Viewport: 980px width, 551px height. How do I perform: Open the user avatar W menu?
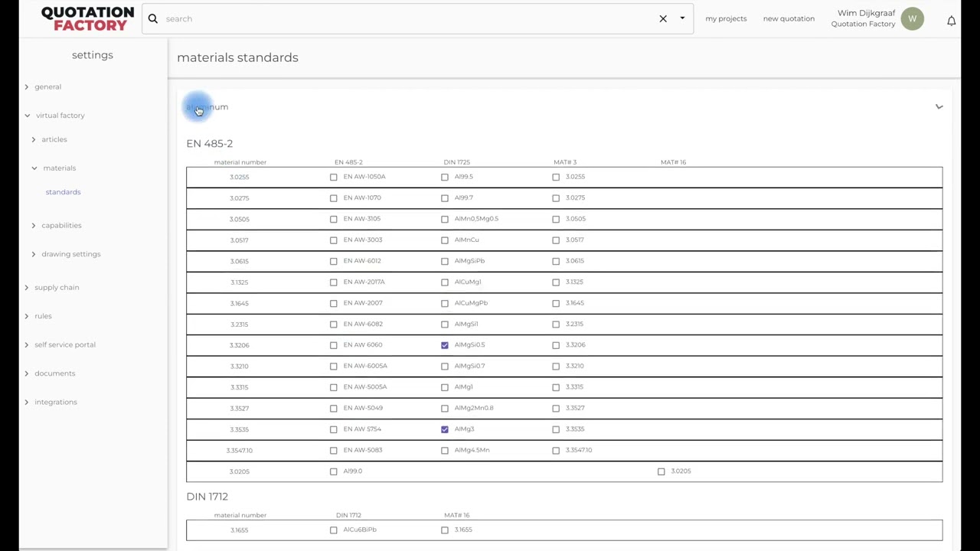coord(913,19)
